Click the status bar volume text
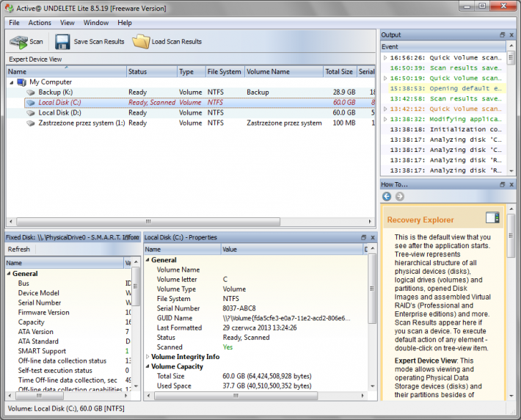 tap(66, 408)
